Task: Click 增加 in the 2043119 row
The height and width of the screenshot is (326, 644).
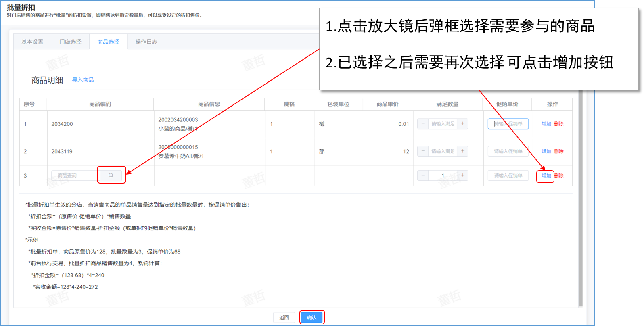Action: (x=546, y=151)
